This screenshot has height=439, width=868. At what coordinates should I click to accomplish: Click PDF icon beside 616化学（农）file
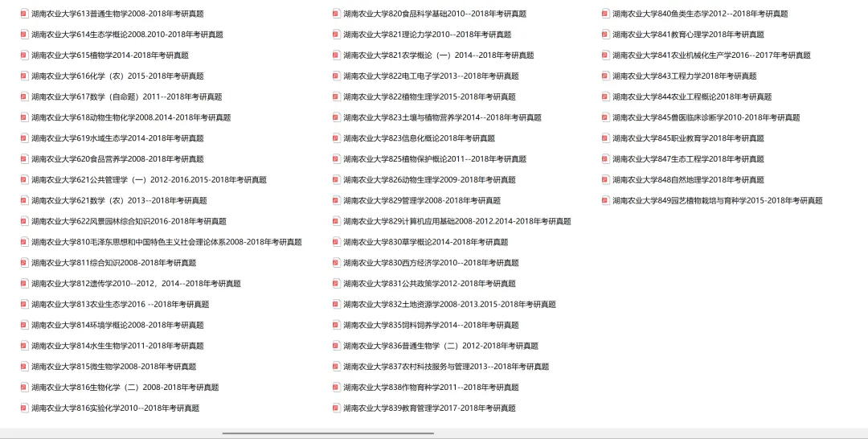pyautogui.click(x=24, y=76)
